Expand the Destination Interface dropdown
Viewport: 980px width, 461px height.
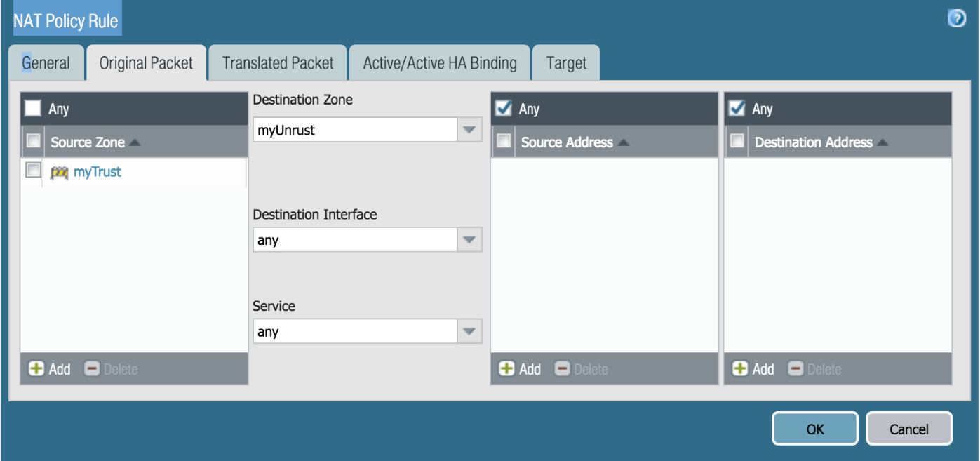point(469,240)
